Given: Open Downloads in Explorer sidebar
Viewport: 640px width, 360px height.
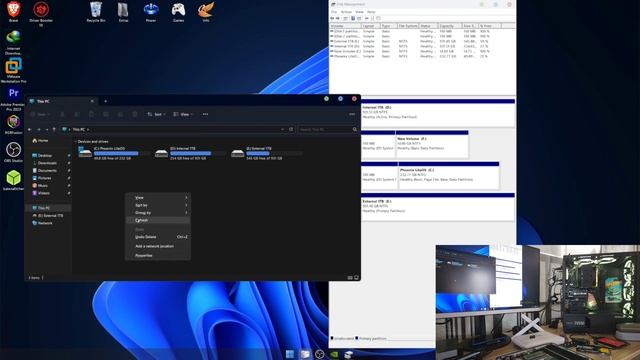Looking at the screenshot, I should point(47,163).
